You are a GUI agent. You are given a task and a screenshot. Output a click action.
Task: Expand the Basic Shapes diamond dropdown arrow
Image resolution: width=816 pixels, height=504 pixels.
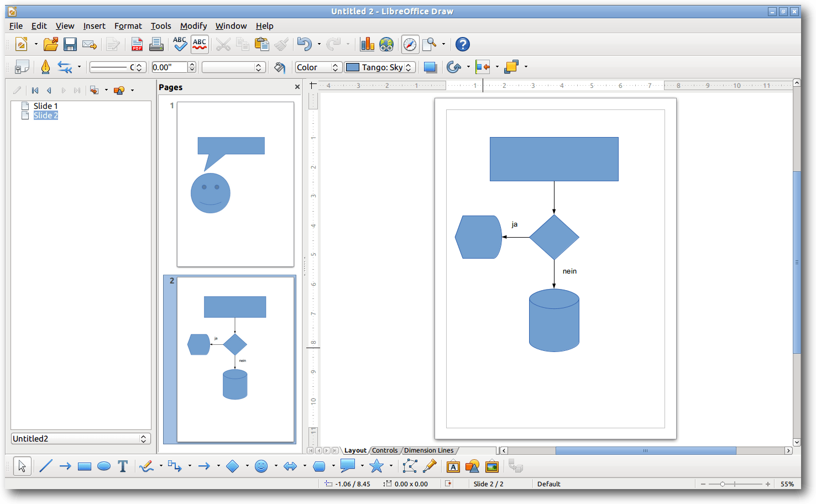point(247,466)
